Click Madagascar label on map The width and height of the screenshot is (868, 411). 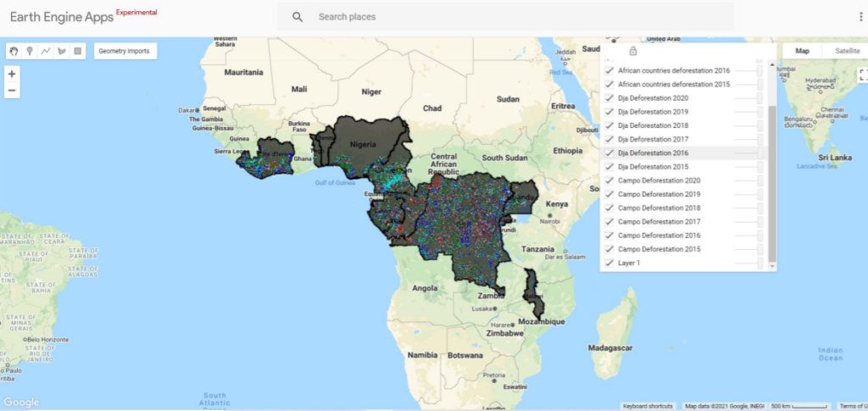click(610, 348)
